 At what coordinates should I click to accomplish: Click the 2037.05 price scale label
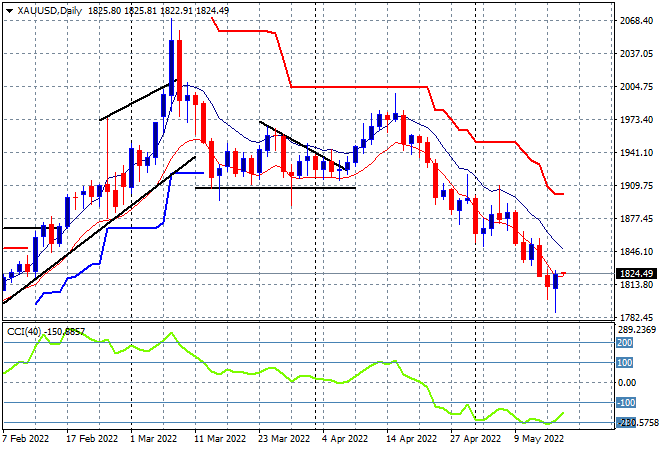click(x=636, y=53)
